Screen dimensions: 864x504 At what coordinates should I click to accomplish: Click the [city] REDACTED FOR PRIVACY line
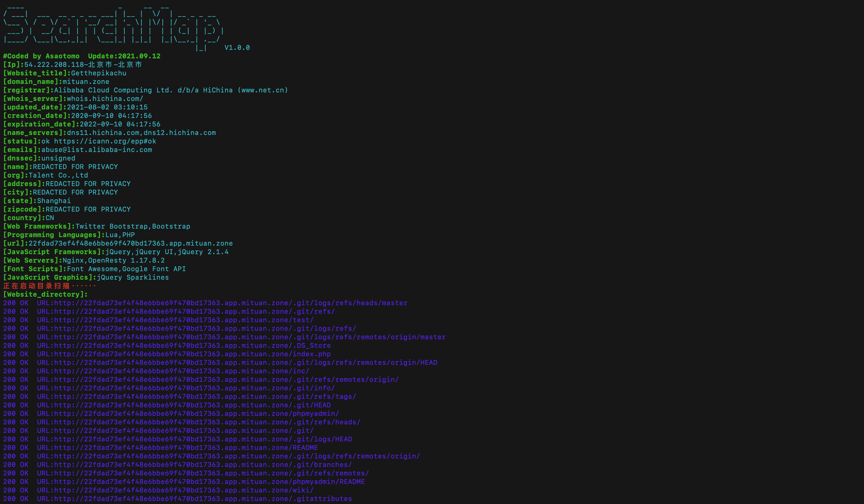tap(60, 192)
